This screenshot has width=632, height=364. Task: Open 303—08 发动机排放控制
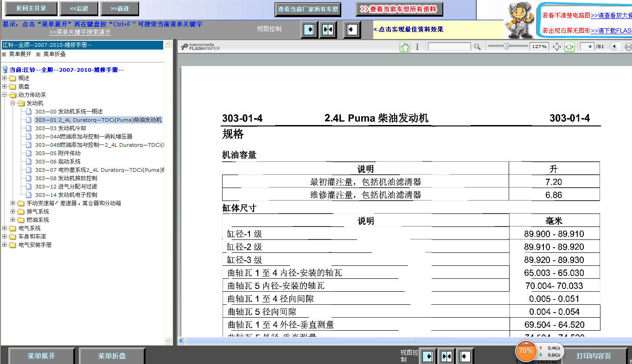(66, 178)
